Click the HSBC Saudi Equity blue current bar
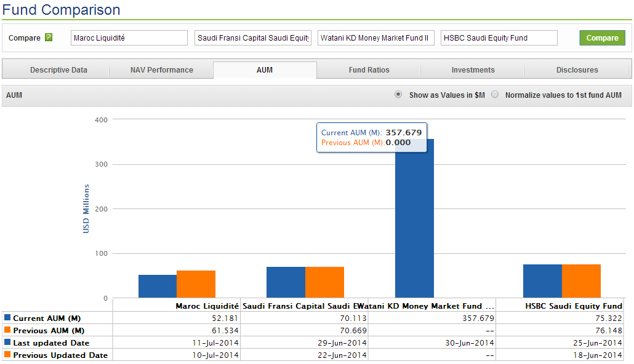634x364 pixels. click(543, 281)
